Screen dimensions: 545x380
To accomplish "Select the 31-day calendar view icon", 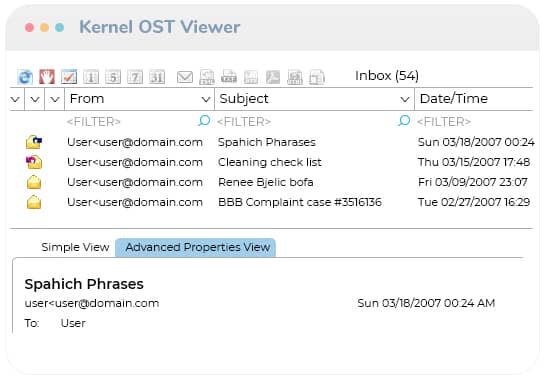I will tap(157, 77).
